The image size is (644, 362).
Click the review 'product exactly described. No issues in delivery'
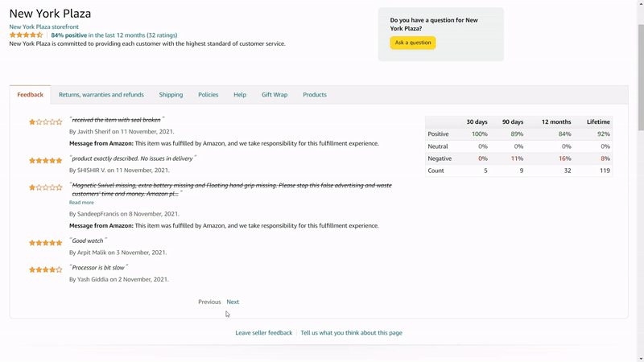coord(133,158)
